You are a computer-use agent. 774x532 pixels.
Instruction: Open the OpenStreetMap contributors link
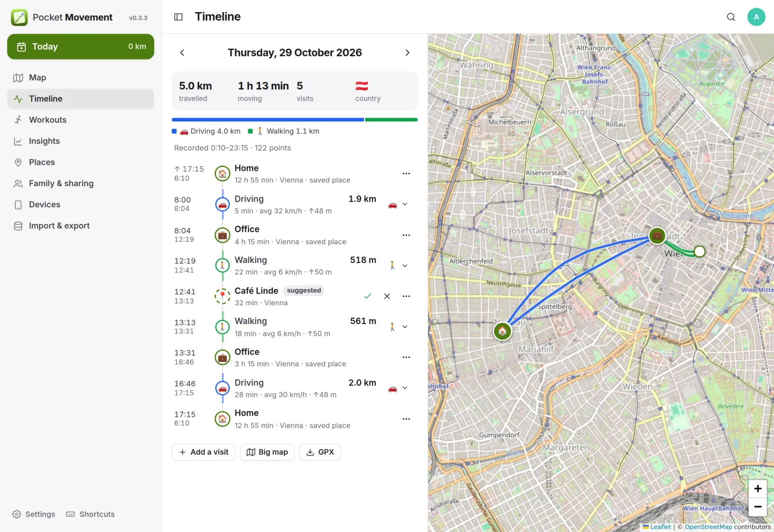point(708,527)
